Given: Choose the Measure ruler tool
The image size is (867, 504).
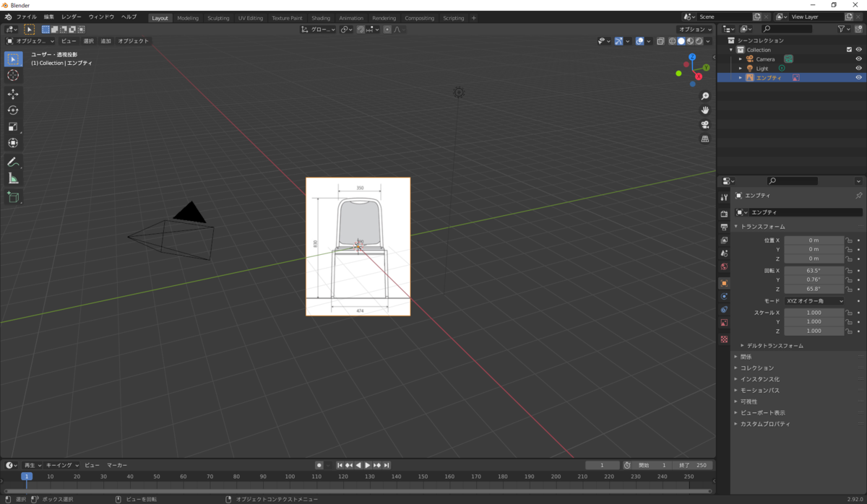Looking at the screenshot, I should coord(13,178).
